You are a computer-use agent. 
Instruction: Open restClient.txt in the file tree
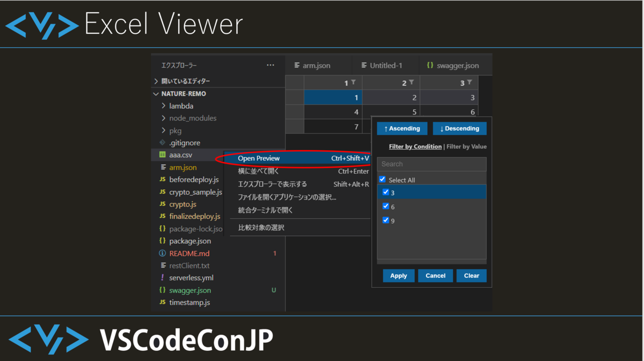click(189, 266)
